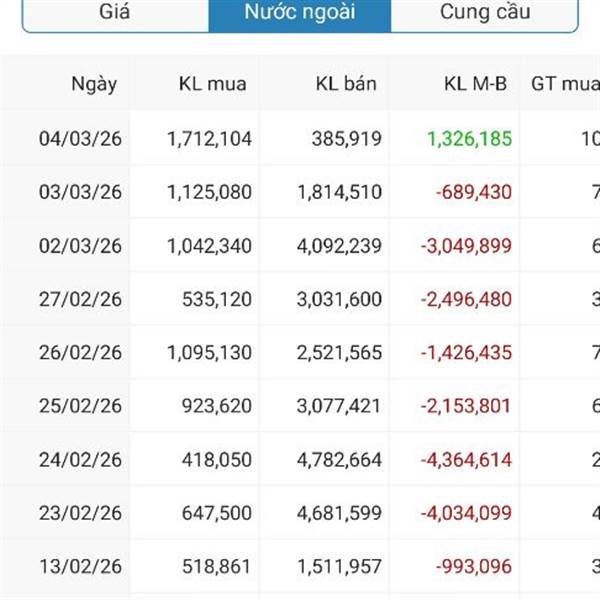
Task: Select the 27/02/26 date row
Action: (80, 299)
